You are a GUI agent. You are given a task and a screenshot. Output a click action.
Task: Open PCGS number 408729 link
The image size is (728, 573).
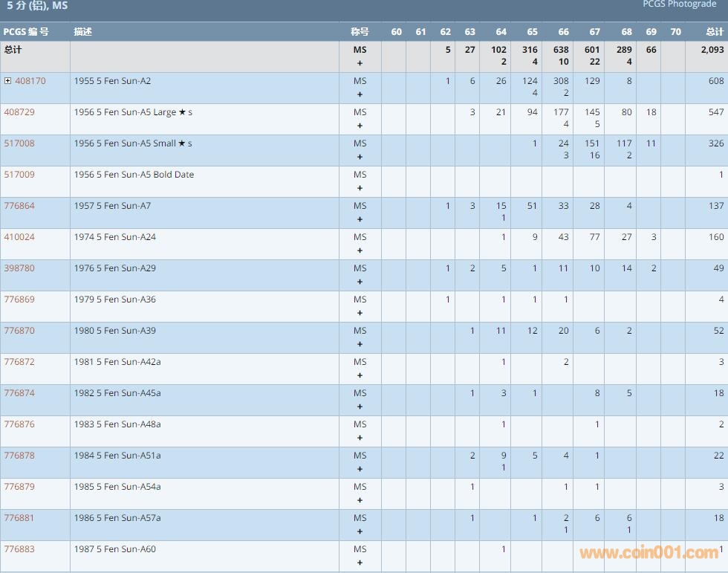point(19,112)
